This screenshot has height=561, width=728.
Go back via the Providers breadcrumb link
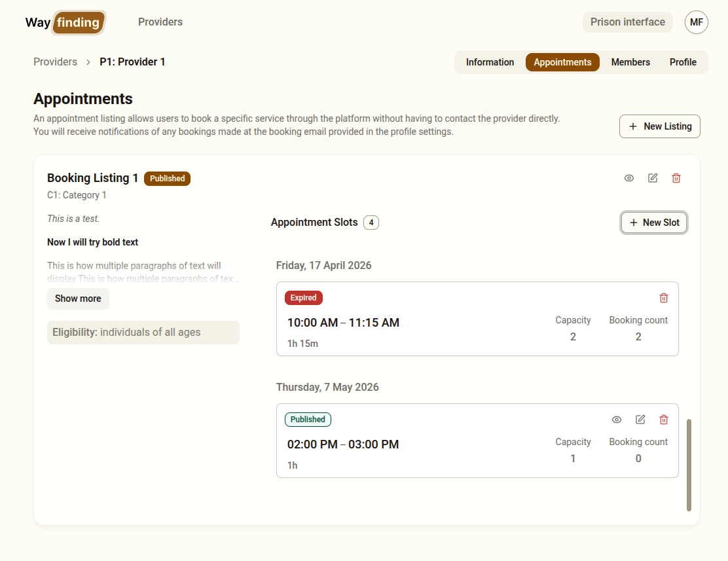tap(55, 62)
